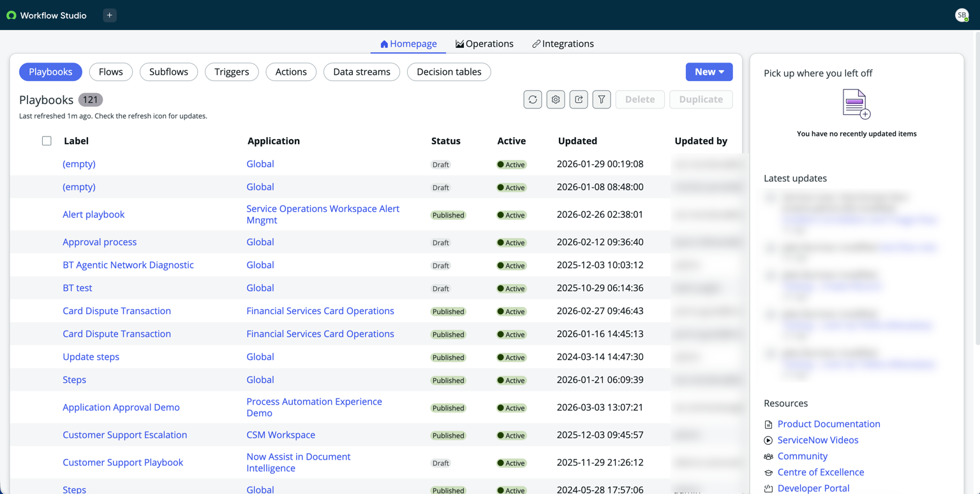
Task: Click the refresh list icon
Action: click(533, 100)
